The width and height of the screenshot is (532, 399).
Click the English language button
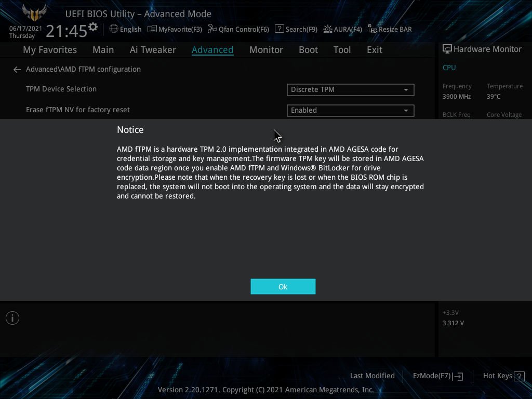coord(130,30)
